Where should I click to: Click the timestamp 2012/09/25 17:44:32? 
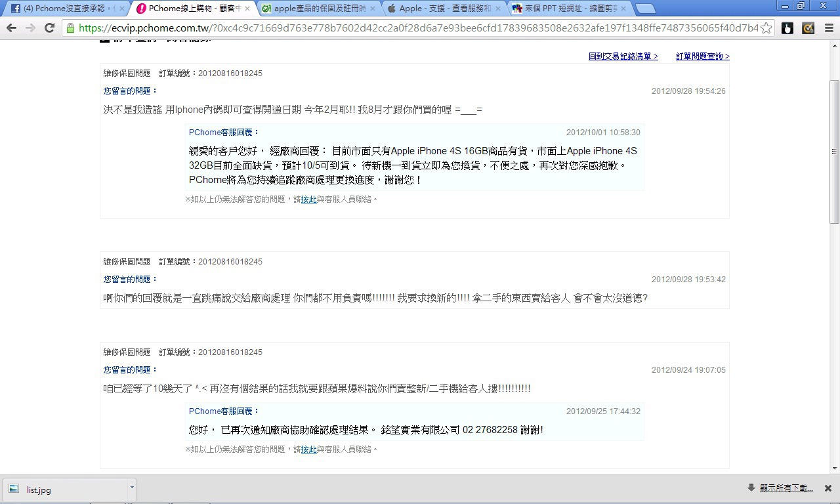tap(603, 411)
